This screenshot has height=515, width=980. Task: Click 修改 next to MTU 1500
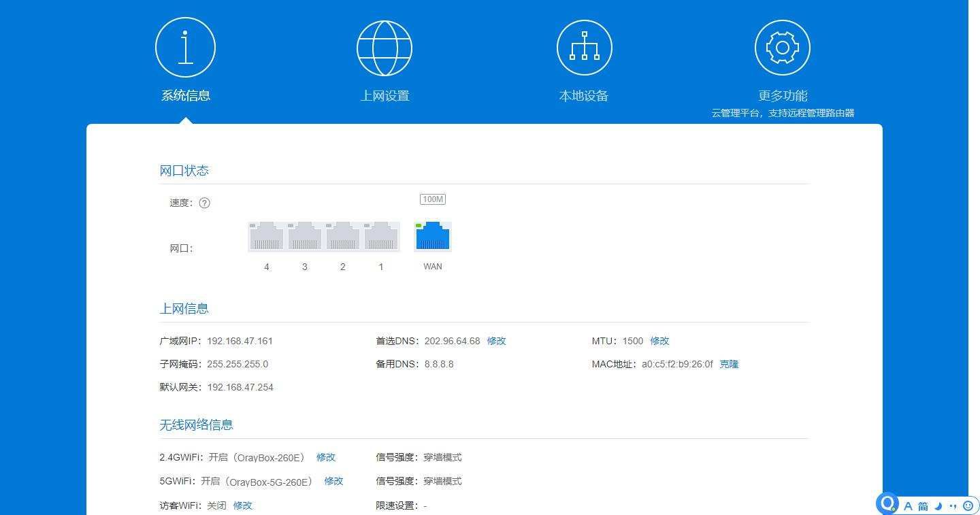(x=659, y=341)
